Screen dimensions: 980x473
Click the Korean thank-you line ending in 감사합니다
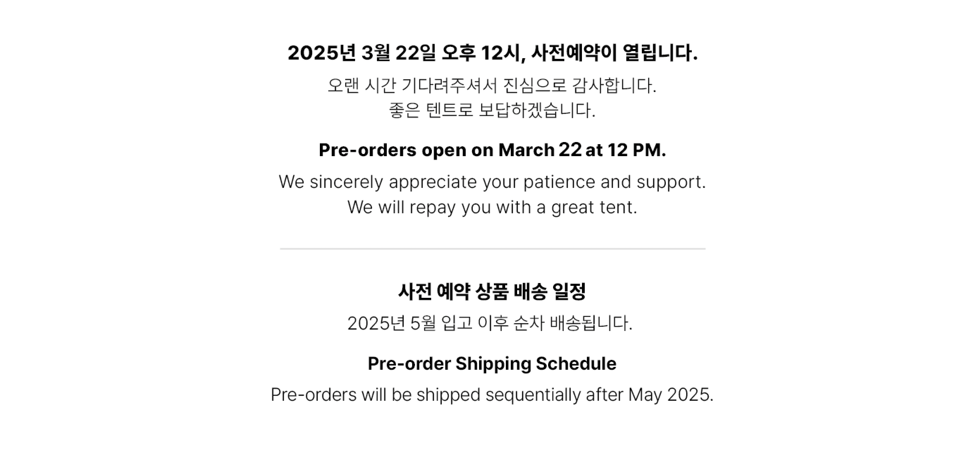click(492, 85)
